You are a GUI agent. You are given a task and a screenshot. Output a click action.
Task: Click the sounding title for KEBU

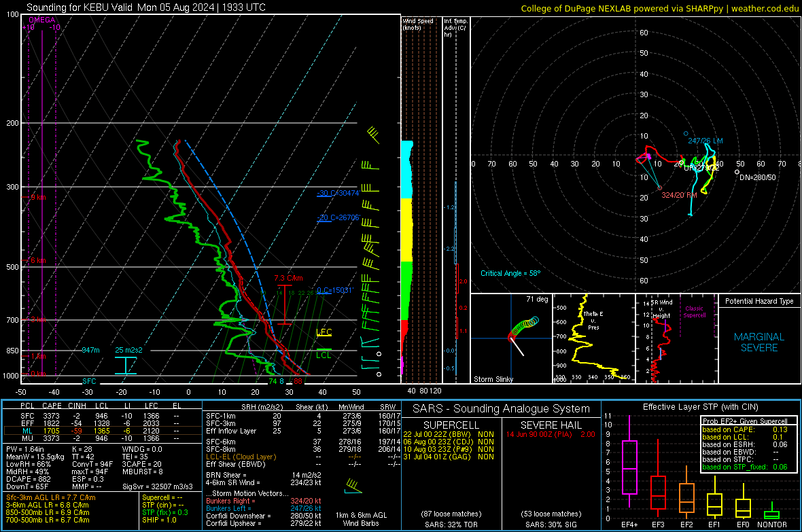click(x=145, y=7)
